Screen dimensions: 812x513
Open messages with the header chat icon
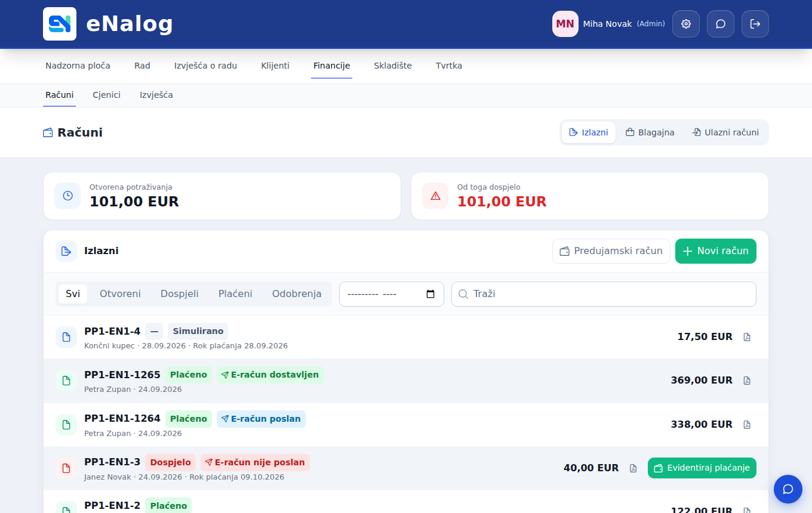click(721, 24)
